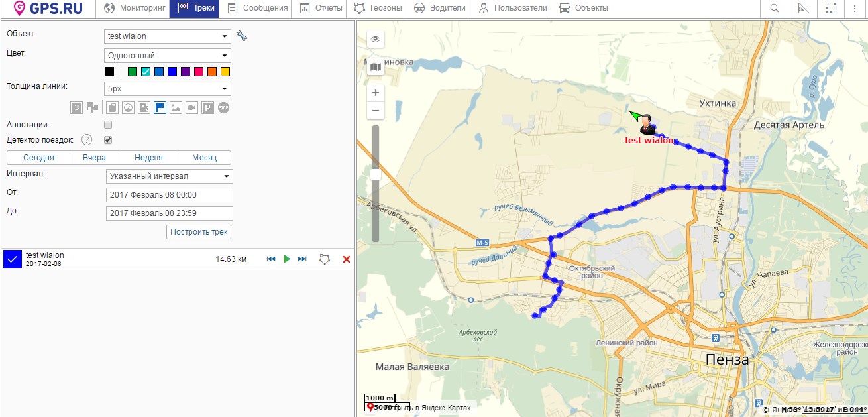
Task: Click the map layers icon
Action: point(376,67)
